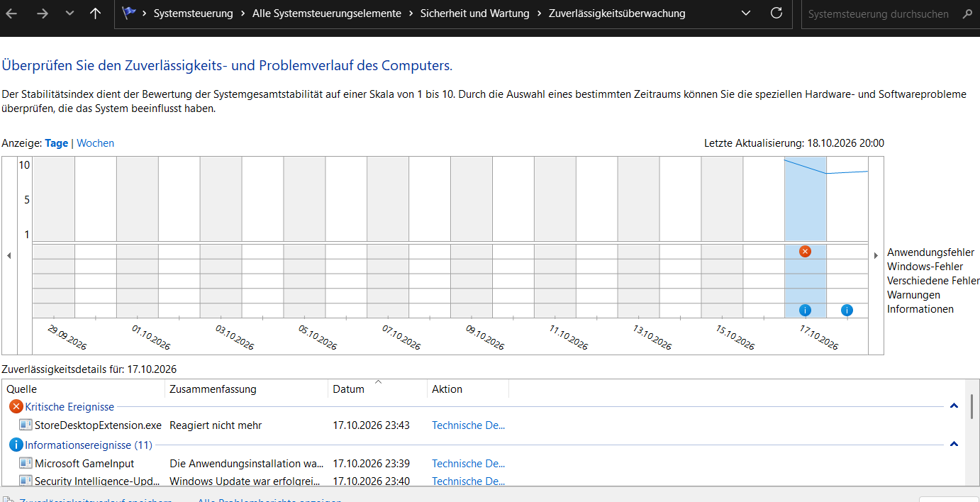
Task: Switch the chart view to Tage
Action: 57,143
